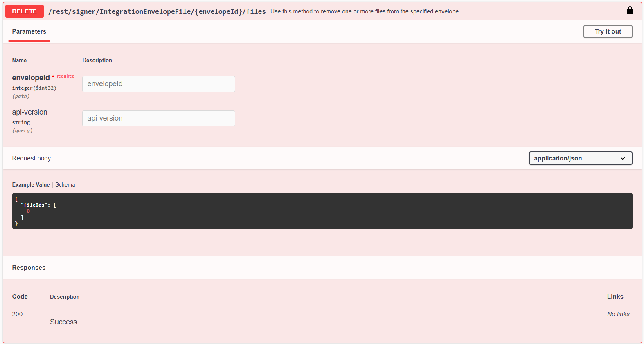The width and height of the screenshot is (644, 344).
Task: Switch to the Example Value tab
Action: pos(31,185)
